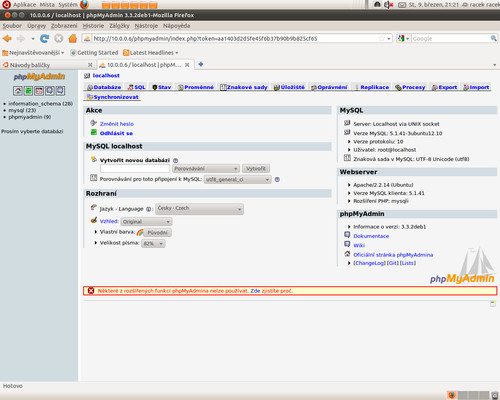Close the Návody balíčky tab
Screen dimensions: 500x400
coord(90,65)
